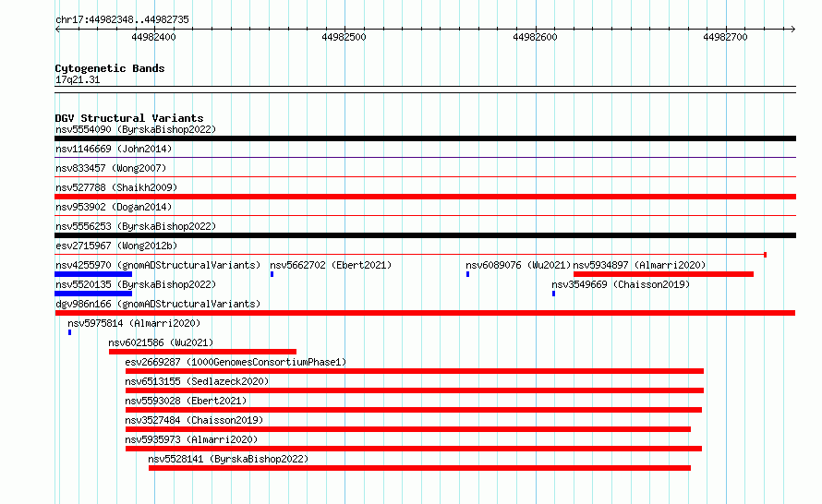Select the red nsv6021586 variant bar
Screen dimensions: 822x504
[203, 352]
